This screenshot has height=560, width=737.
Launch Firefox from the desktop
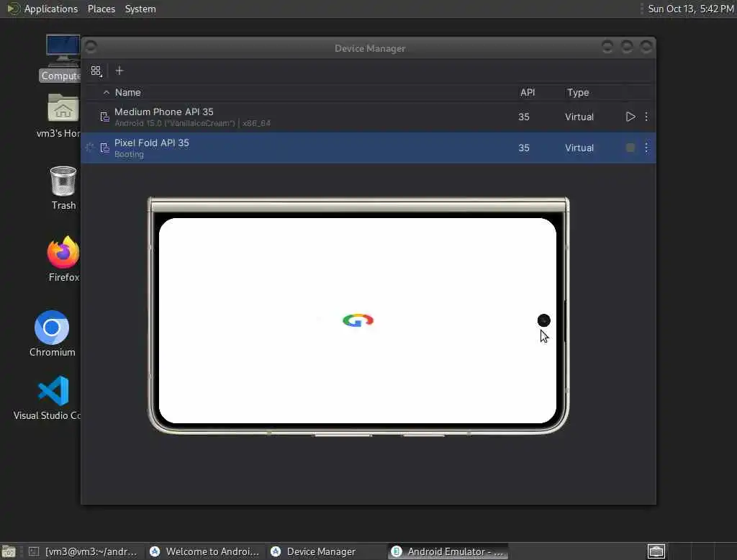pos(63,258)
